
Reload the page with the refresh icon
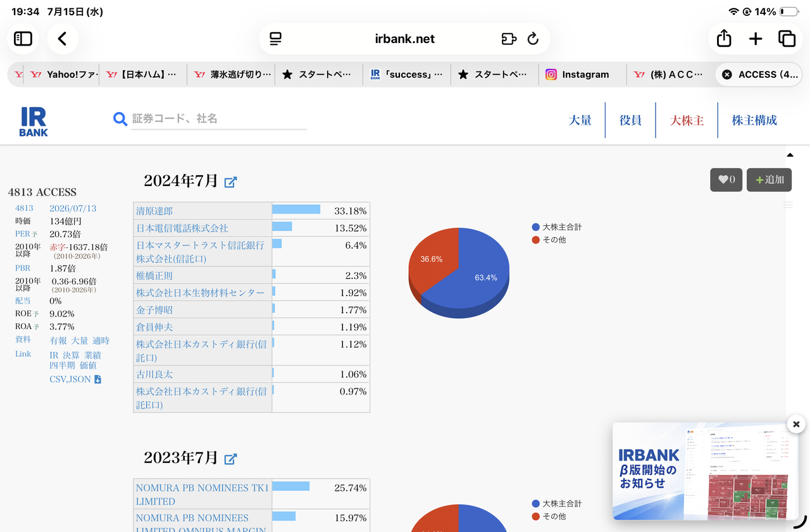pos(533,39)
